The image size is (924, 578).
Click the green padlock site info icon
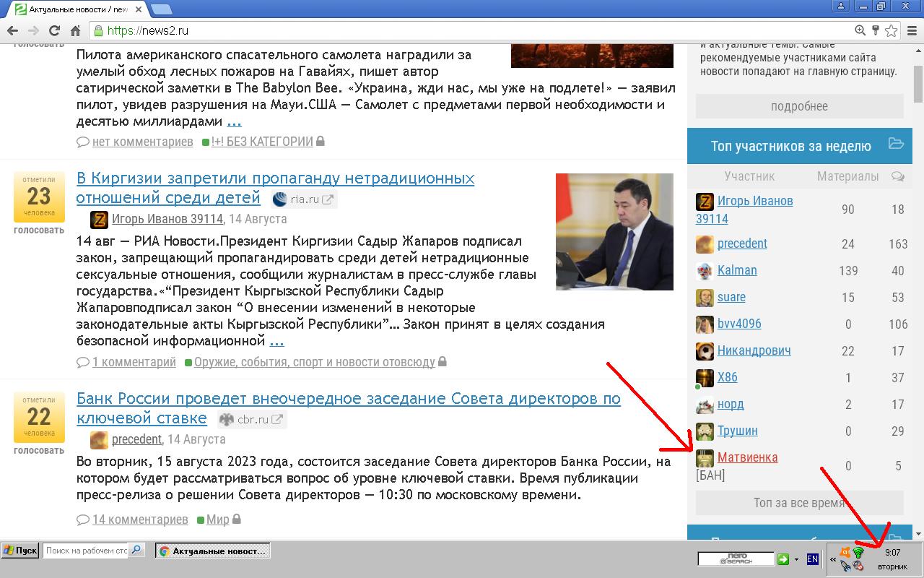pos(99,30)
